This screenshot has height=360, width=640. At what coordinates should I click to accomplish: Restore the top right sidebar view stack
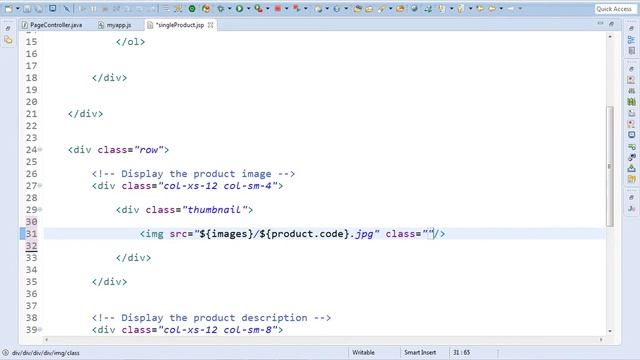631,28
